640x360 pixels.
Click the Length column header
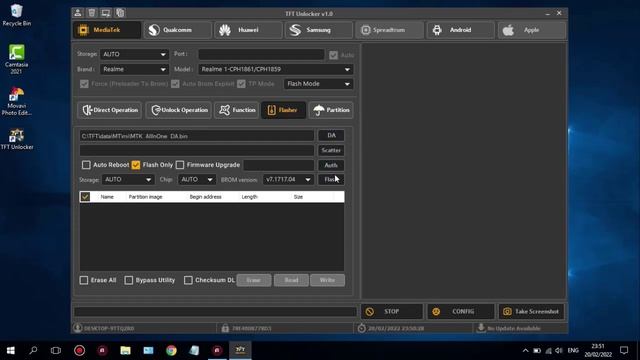click(249, 197)
